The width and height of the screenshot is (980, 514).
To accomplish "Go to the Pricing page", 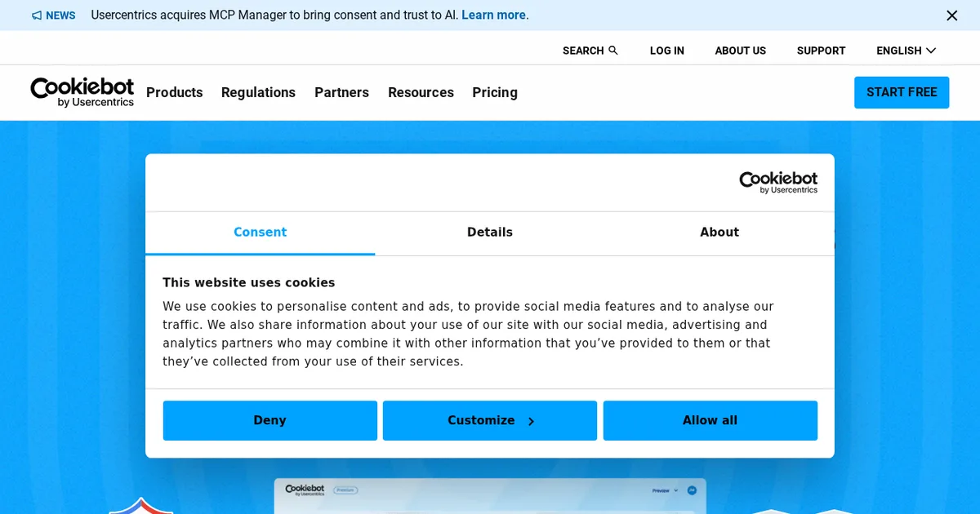I will pos(495,92).
